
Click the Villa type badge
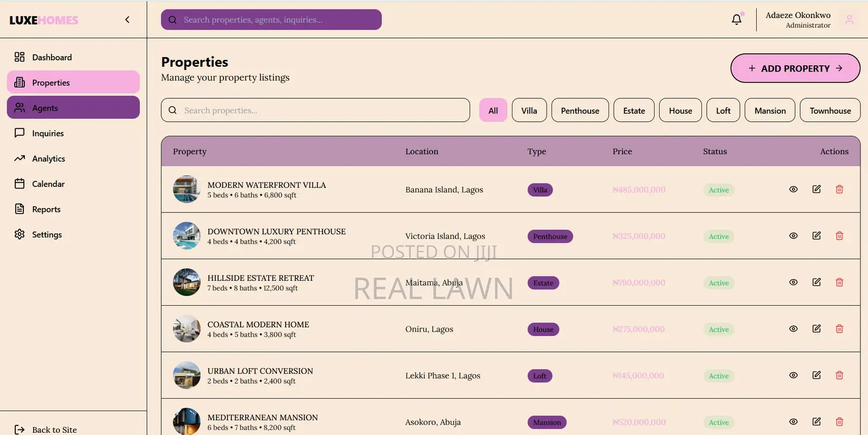(540, 190)
